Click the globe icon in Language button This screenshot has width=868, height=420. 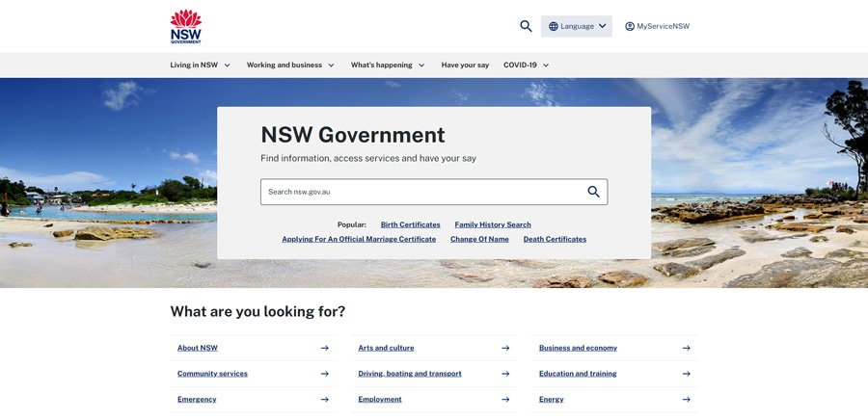coord(554,26)
